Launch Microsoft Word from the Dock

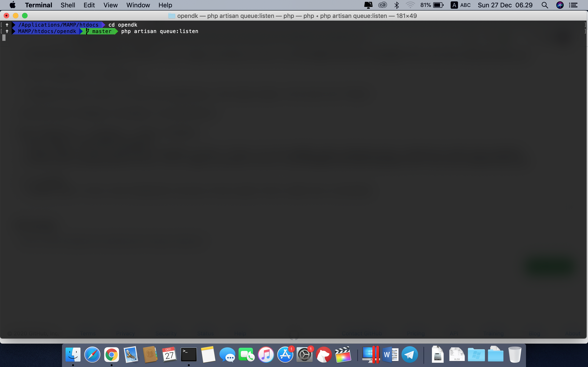[x=390, y=355]
